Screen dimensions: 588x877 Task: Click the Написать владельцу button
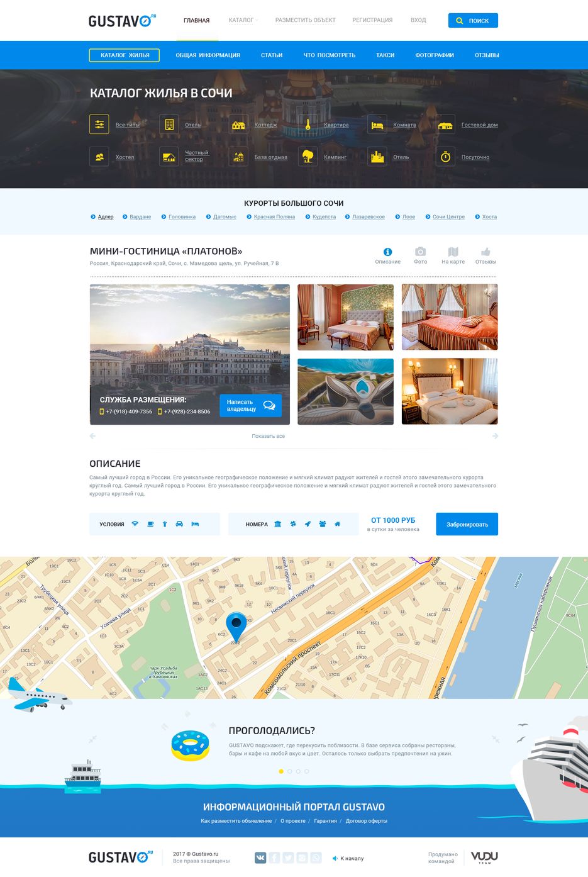(250, 405)
